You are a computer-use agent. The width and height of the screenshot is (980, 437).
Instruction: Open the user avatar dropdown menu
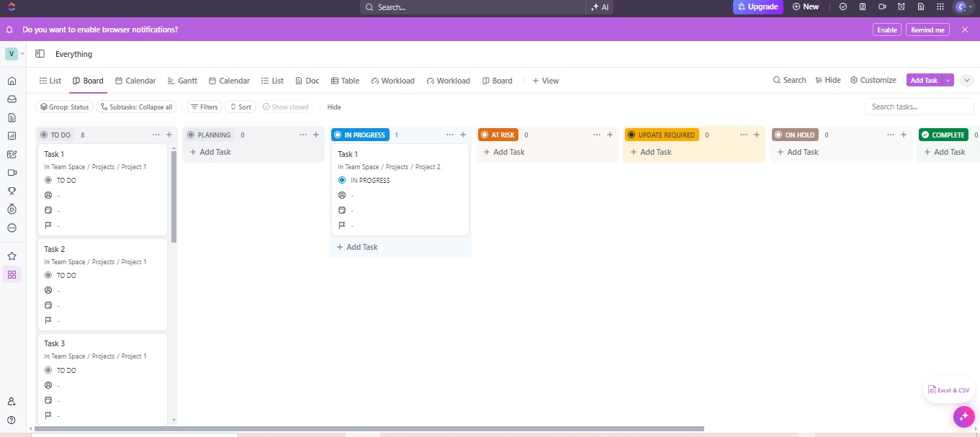(x=963, y=6)
